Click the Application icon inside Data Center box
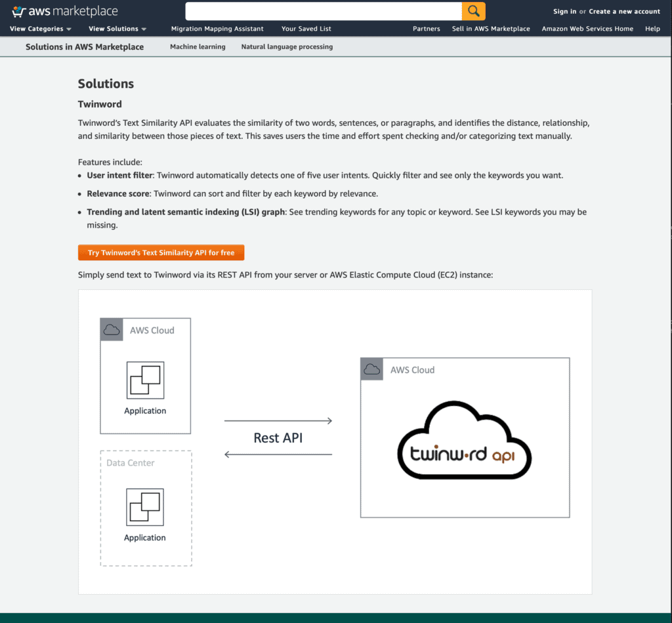The height and width of the screenshot is (623, 672). (x=145, y=507)
